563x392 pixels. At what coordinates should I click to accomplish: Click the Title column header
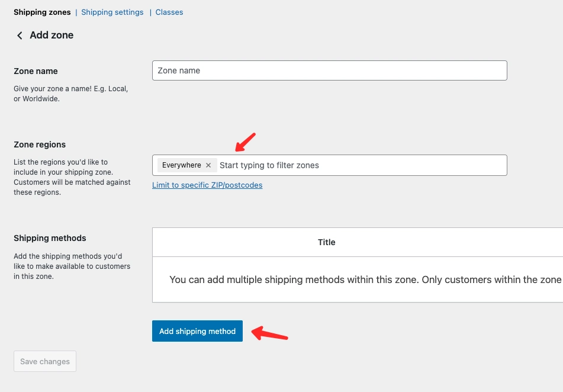[x=326, y=242]
